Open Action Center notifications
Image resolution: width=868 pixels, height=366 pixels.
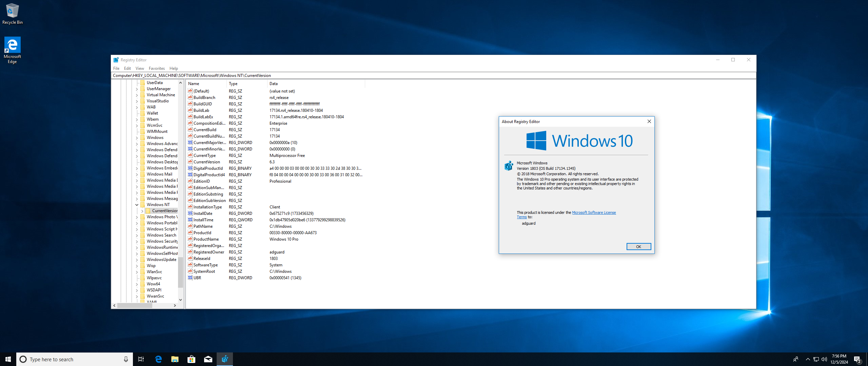tap(857, 359)
